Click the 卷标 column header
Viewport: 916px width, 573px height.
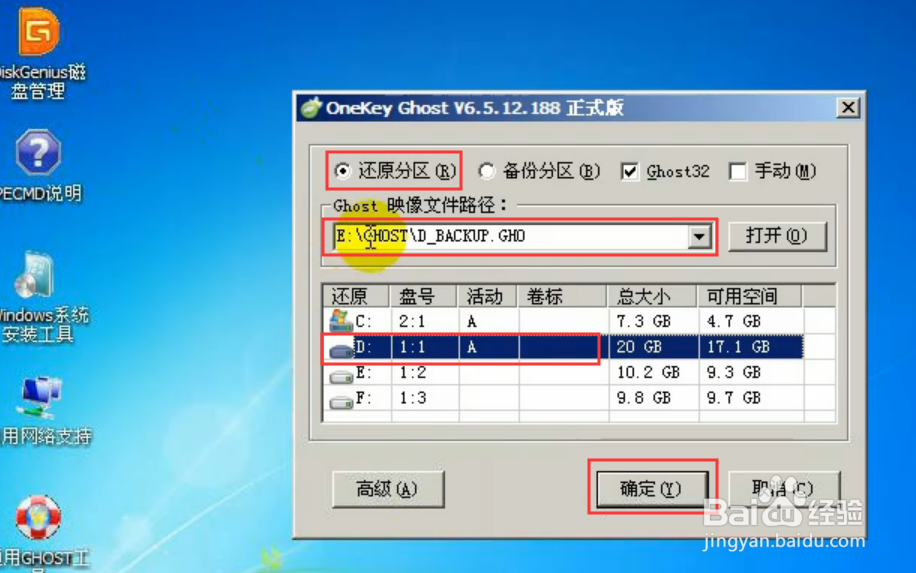562,296
